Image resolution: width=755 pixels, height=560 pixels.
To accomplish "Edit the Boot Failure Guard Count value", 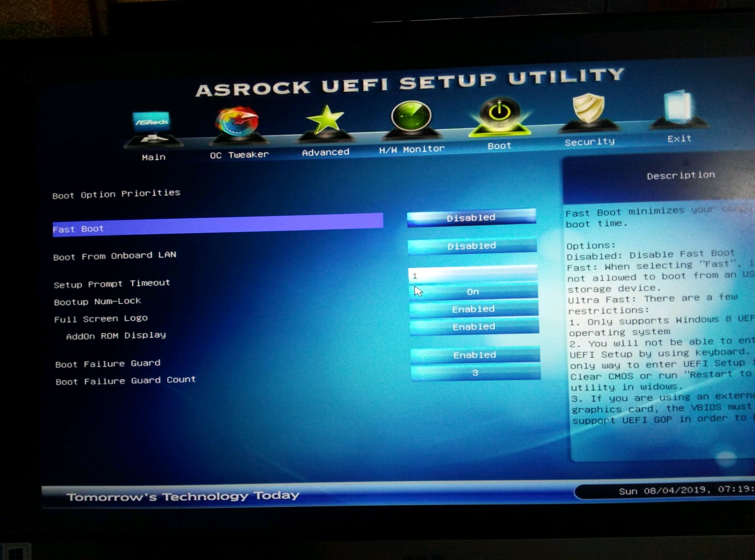I will [476, 373].
